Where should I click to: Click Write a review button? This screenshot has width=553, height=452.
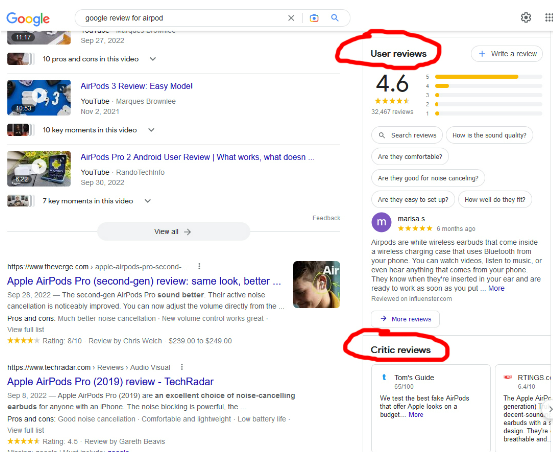(507, 54)
